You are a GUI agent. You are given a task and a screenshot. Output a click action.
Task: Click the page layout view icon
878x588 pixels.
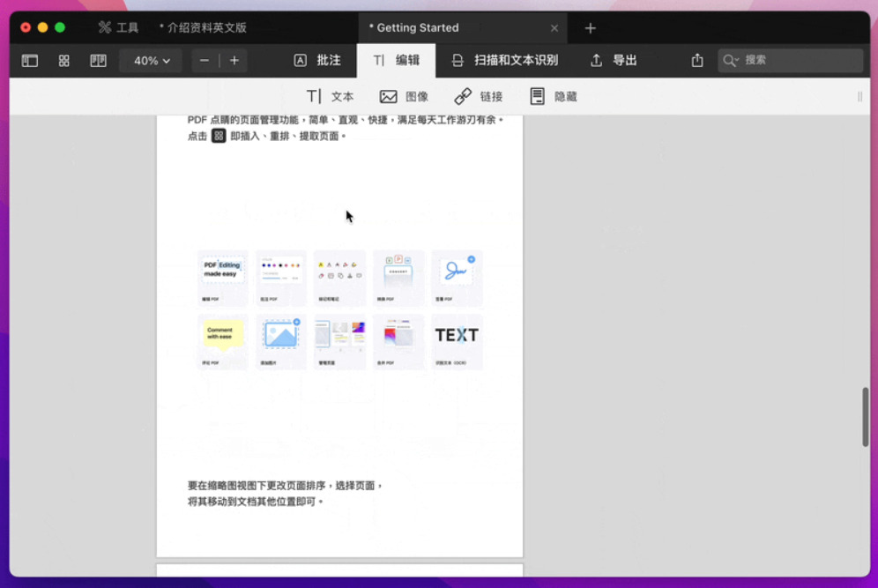pyautogui.click(x=98, y=61)
